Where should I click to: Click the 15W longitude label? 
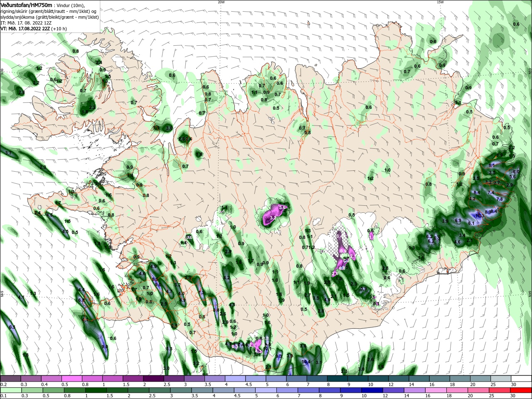[440, 2]
